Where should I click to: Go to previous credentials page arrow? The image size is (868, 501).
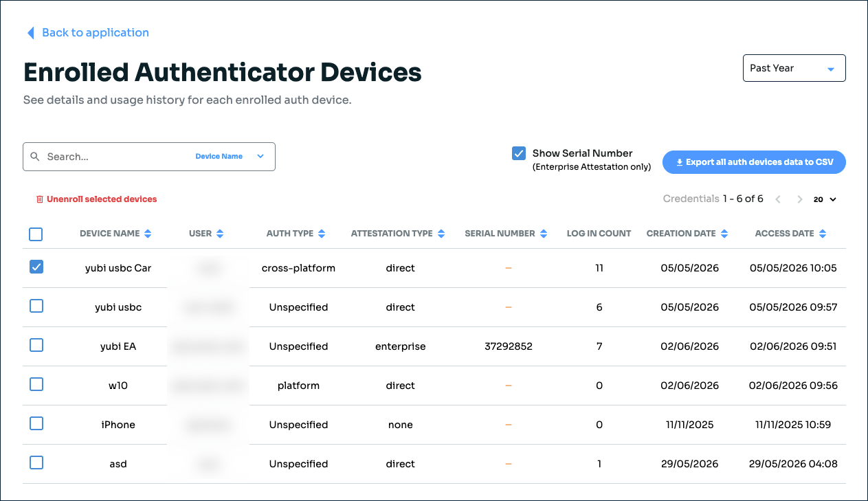click(778, 199)
